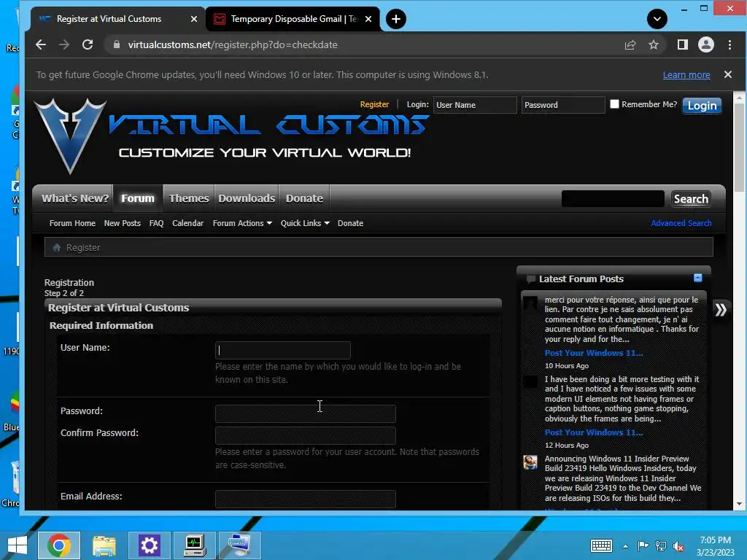Click the scrollbar up arrow

click(739, 97)
